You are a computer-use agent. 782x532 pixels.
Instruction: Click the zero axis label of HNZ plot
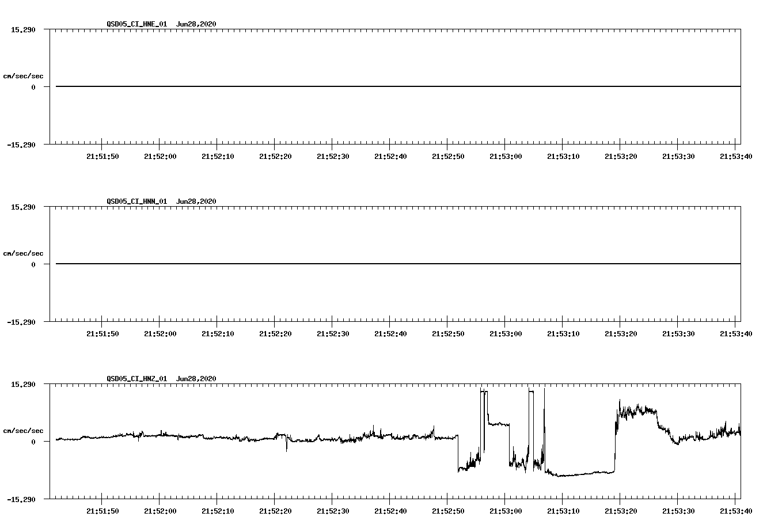pyautogui.click(x=33, y=442)
